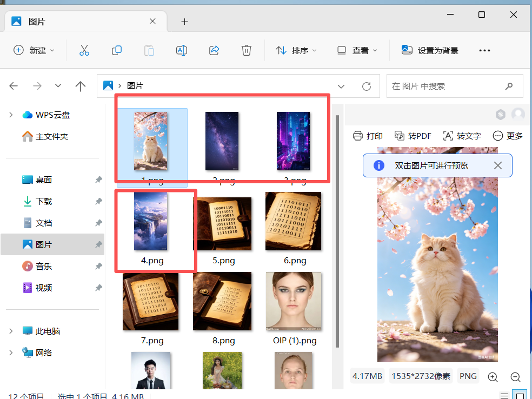Screen dimensions: 532x399
Task: Switch to details list view icon
Action: (x=504, y=396)
